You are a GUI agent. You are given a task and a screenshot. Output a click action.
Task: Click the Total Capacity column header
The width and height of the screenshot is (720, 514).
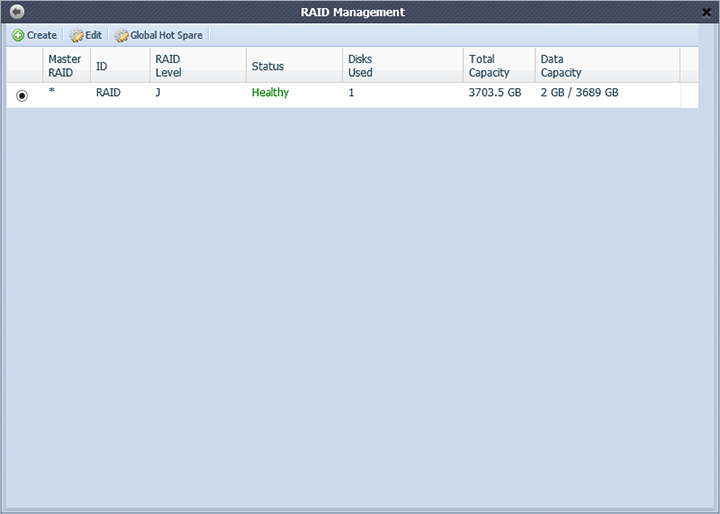pyautogui.click(x=489, y=66)
